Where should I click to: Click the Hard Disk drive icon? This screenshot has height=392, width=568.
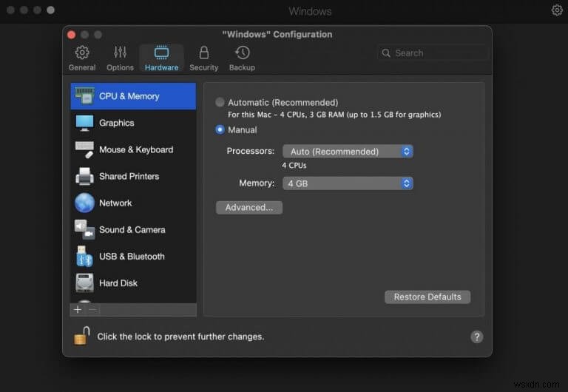(84, 283)
